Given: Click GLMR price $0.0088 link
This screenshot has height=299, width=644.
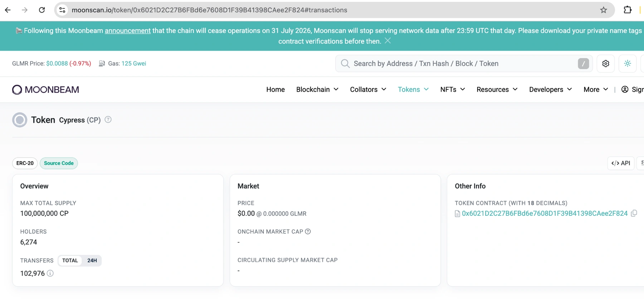Looking at the screenshot, I should [x=57, y=64].
